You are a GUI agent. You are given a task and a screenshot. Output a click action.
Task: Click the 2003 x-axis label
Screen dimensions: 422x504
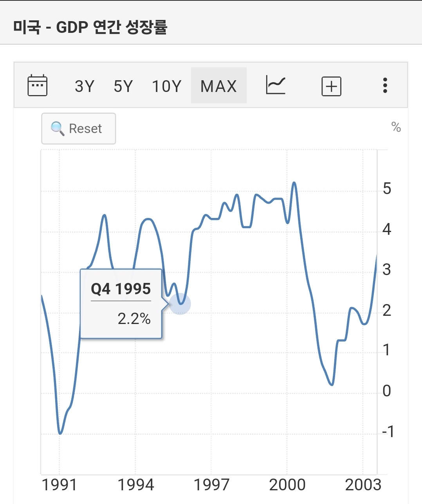[x=363, y=485]
